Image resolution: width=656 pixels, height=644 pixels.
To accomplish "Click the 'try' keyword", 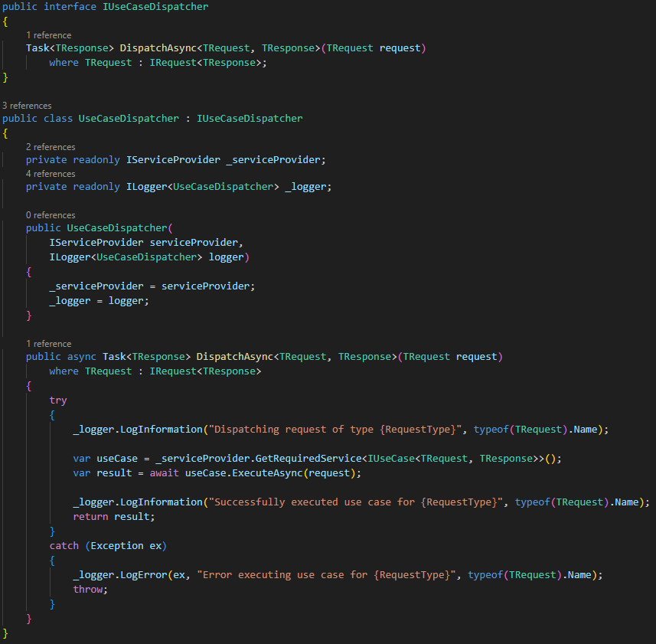I will pyautogui.click(x=58, y=400).
